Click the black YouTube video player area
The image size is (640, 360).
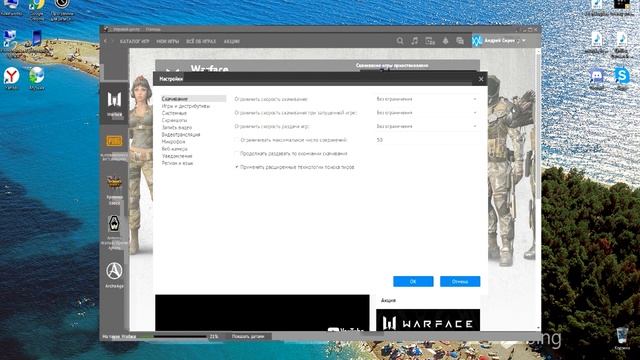click(x=262, y=313)
